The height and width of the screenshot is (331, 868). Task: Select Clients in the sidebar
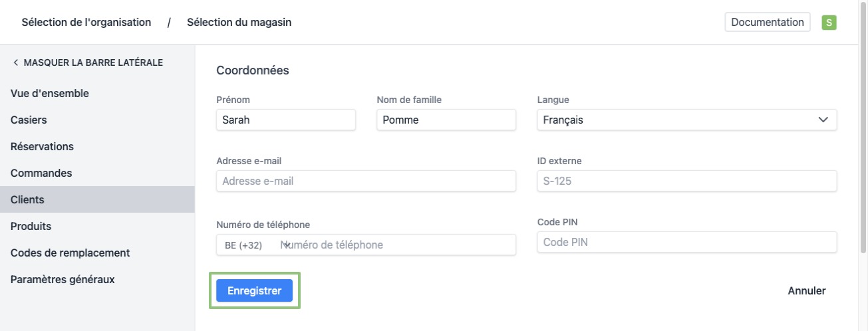pyautogui.click(x=27, y=199)
